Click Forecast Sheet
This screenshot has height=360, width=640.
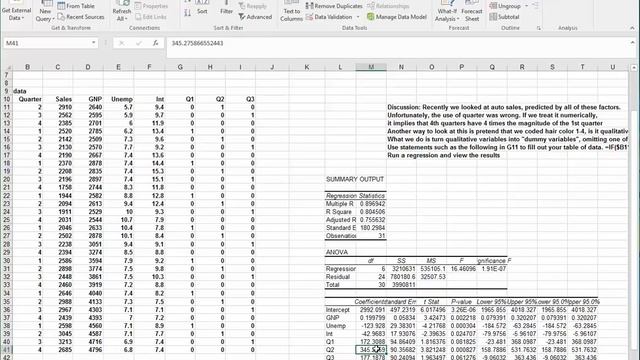coord(472,12)
